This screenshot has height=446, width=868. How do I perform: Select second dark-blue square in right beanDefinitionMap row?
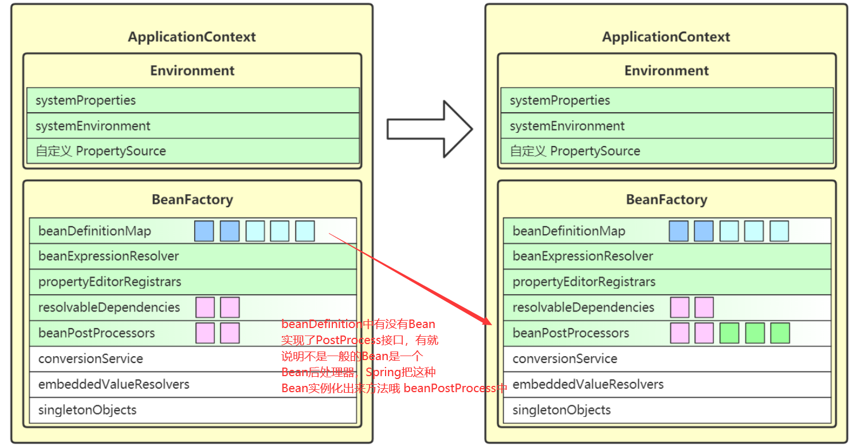(x=704, y=231)
